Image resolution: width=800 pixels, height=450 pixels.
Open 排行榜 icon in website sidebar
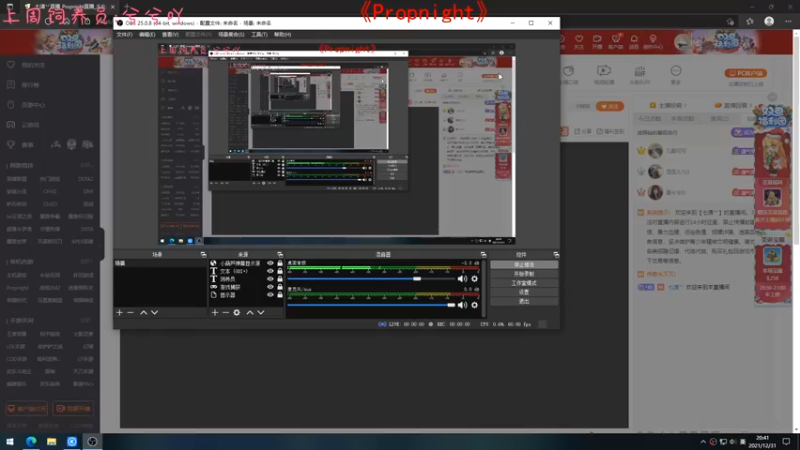pos(11,85)
